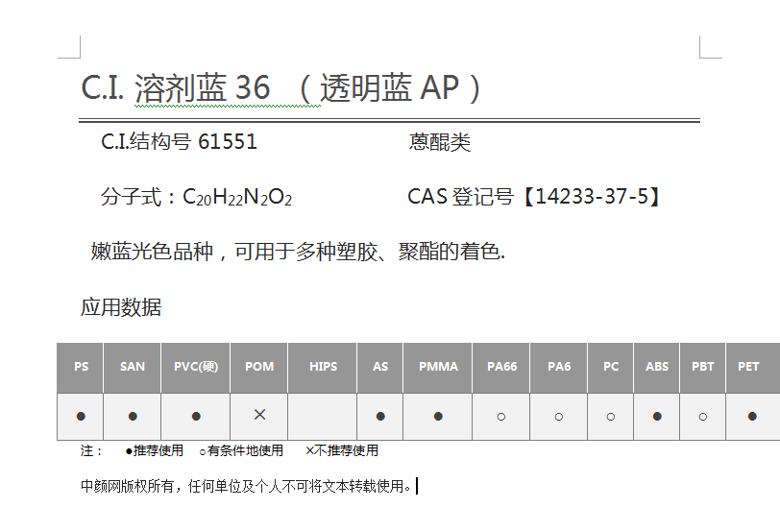Click the hollow circle under PBT
780x532 pixels.
[703, 417]
